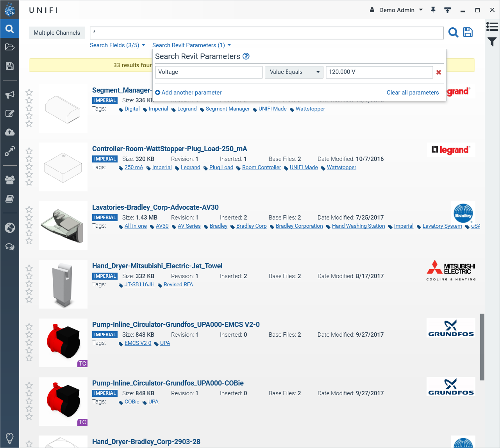
Task: Run the search with the magnifier icon
Action: (453, 32)
